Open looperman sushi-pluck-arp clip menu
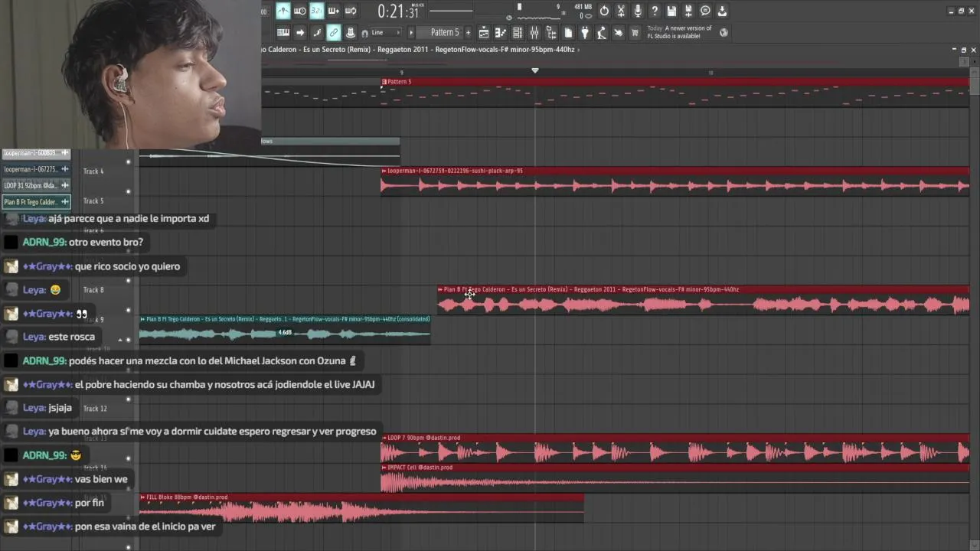Screen dimensions: 980x551 (x=384, y=171)
